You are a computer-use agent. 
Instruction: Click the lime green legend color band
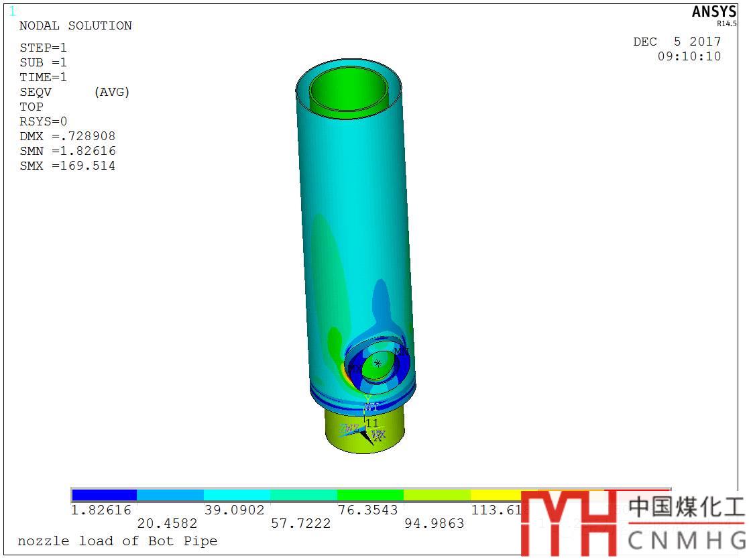pyautogui.click(x=437, y=494)
